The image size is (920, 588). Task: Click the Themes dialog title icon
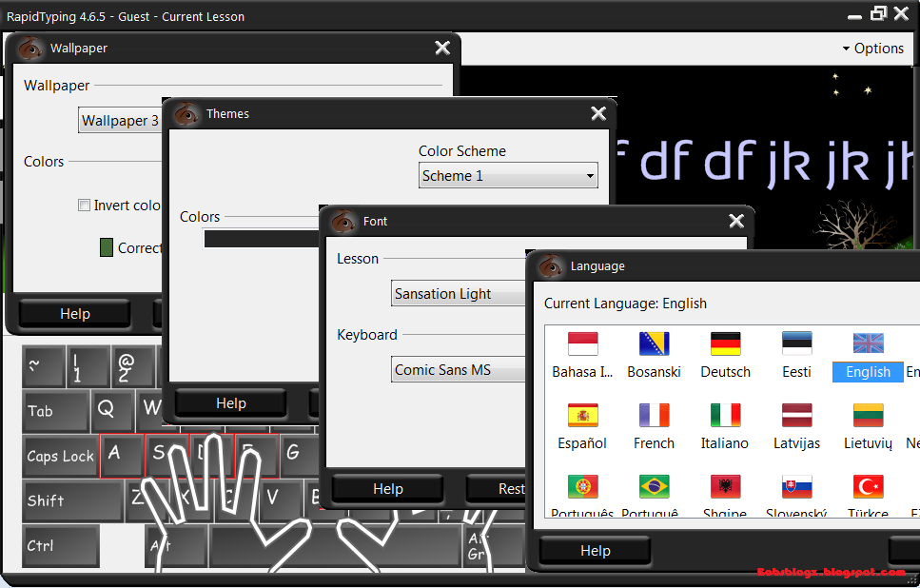(x=186, y=114)
